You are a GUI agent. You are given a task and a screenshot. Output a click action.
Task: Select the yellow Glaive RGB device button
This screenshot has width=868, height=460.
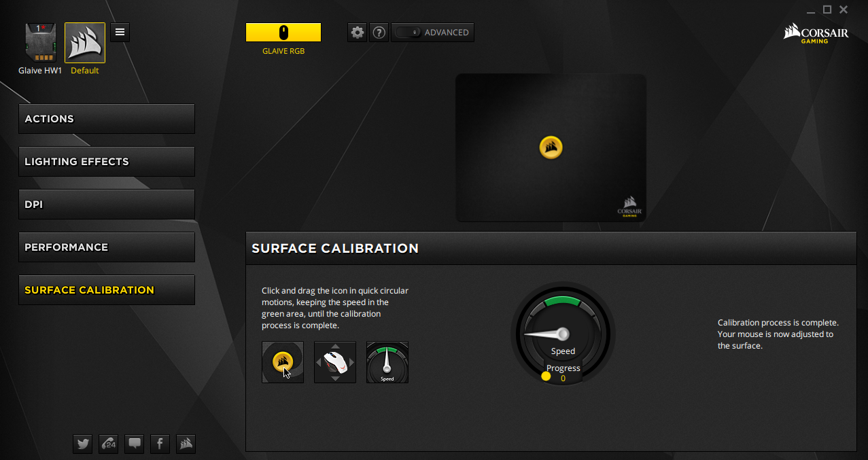[283, 33]
